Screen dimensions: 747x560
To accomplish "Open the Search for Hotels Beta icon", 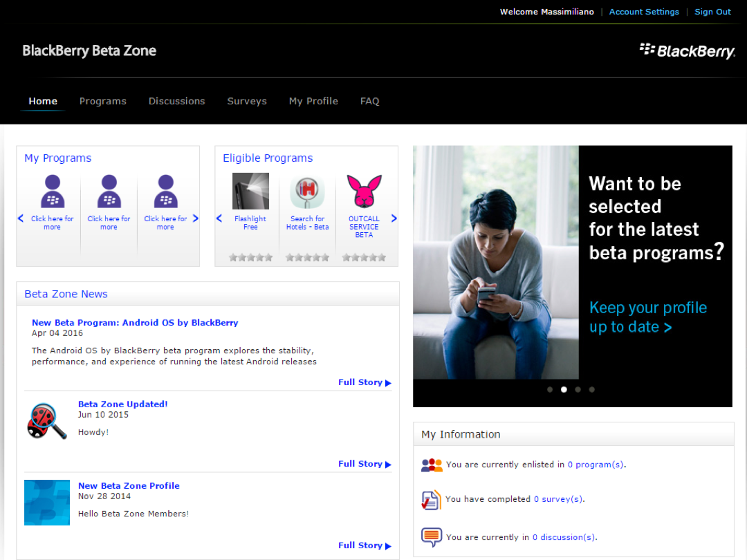I will (x=307, y=192).
